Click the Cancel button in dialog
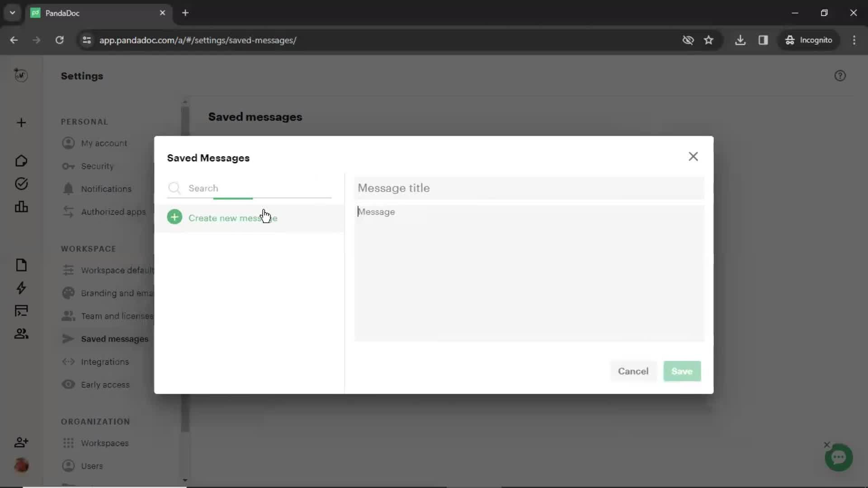 (x=634, y=371)
